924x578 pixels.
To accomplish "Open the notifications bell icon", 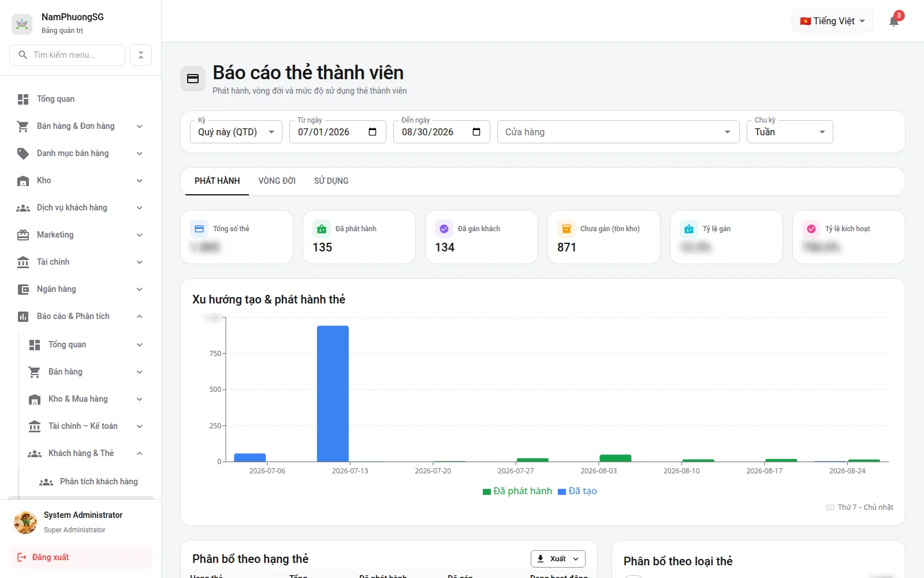I will 894,21.
